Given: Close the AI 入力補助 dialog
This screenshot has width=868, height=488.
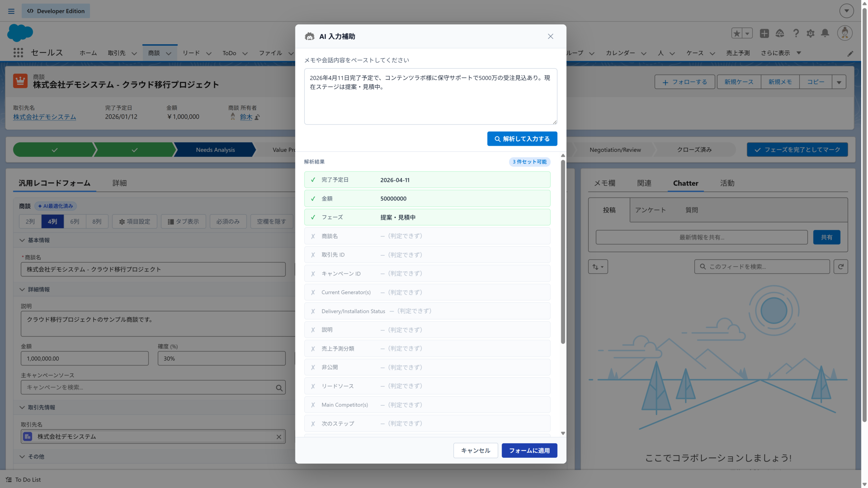Looking at the screenshot, I should click(550, 36).
